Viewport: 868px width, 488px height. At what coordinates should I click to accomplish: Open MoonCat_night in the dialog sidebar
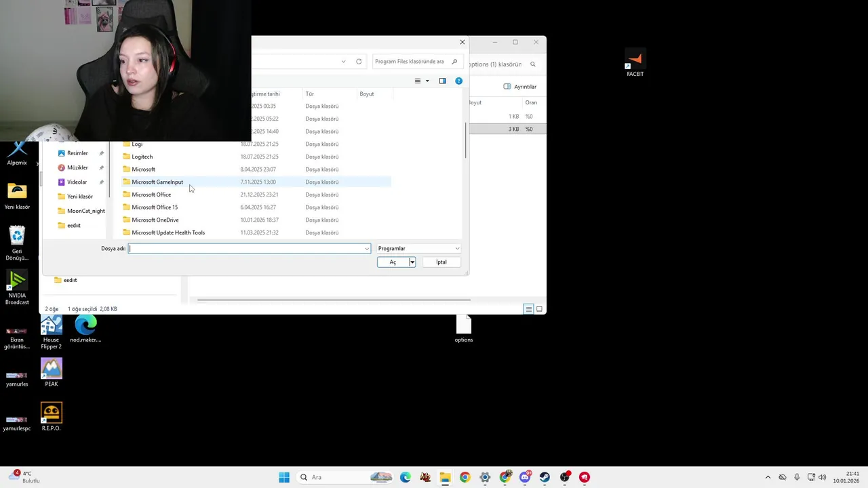tap(85, 211)
